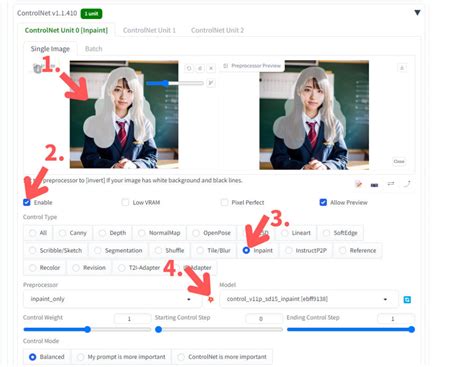Open the Single Image tab
The width and height of the screenshot is (474, 367).
50,49
